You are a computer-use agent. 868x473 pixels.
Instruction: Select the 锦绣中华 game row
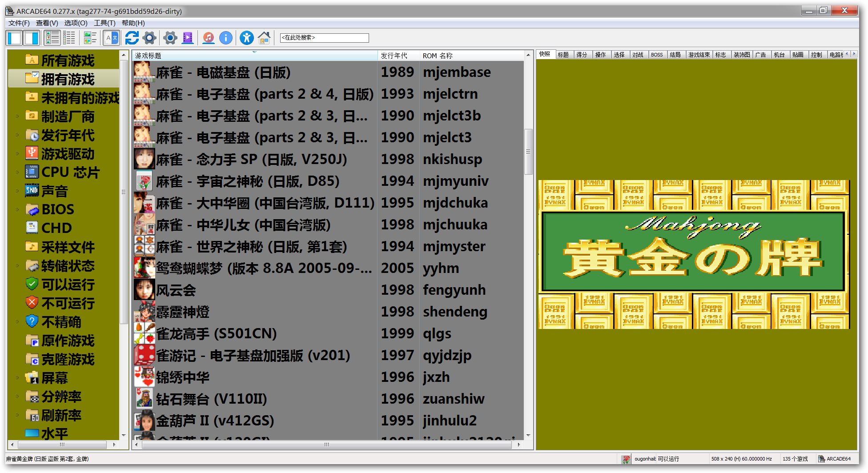pos(328,377)
